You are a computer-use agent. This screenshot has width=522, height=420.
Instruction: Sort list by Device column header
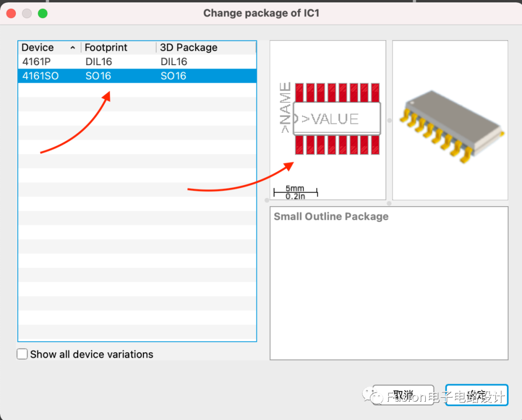pos(49,48)
